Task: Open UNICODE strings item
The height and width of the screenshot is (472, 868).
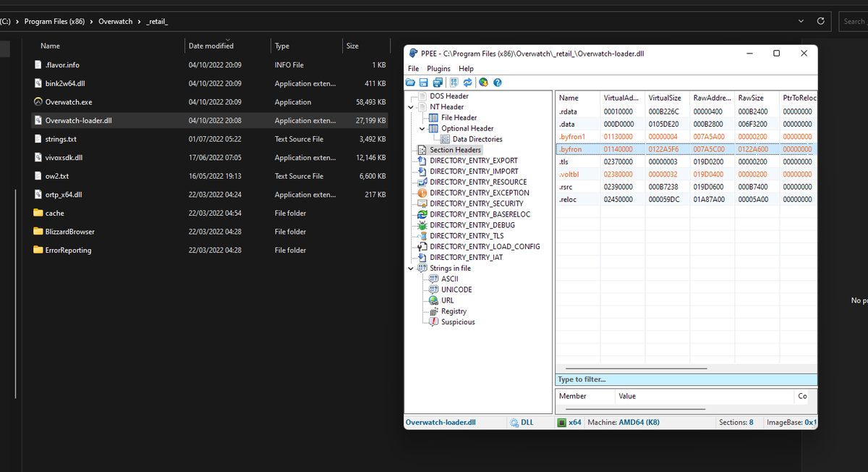Action: pos(456,290)
